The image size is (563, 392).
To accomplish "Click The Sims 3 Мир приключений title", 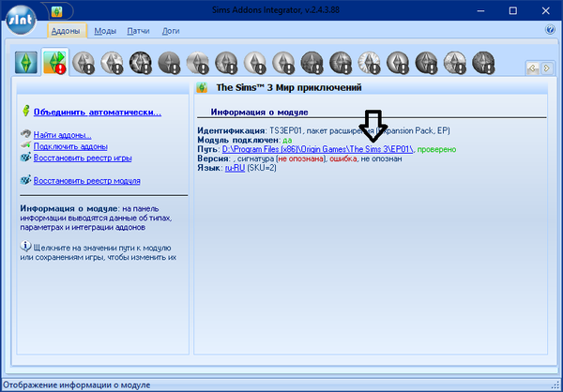I will coord(289,87).
